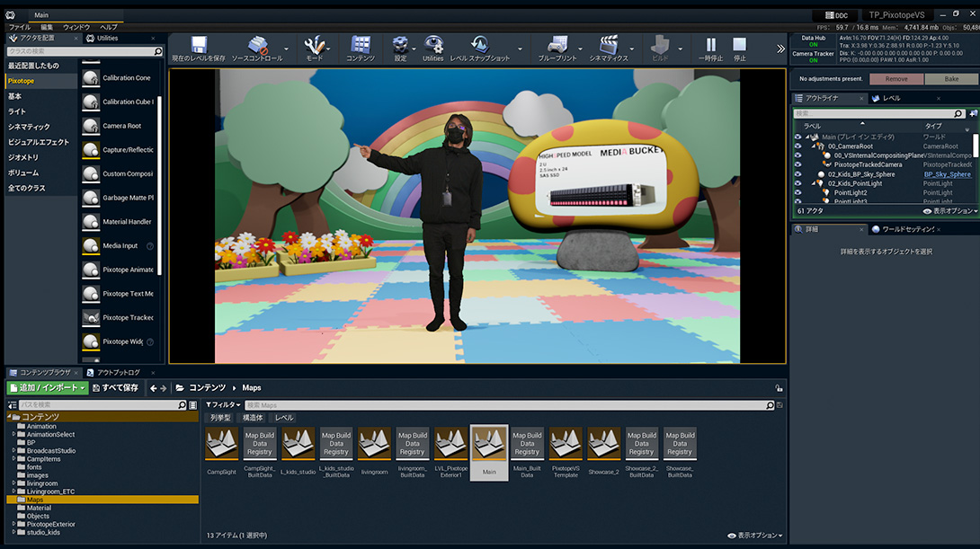Image resolution: width=980 pixels, height=549 pixels.
Task: Expand the BroadcastStudio folder
Action: click(x=13, y=451)
